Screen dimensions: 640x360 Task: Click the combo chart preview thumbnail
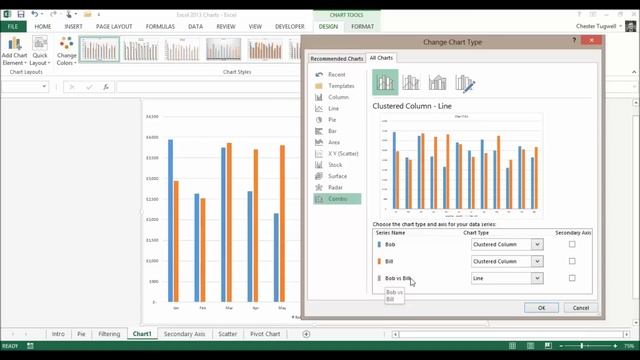(x=461, y=165)
